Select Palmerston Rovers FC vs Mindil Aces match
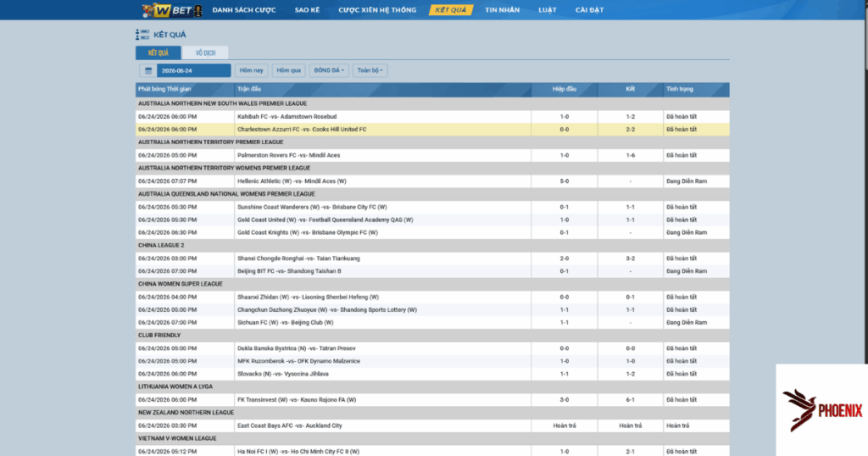 coord(432,155)
